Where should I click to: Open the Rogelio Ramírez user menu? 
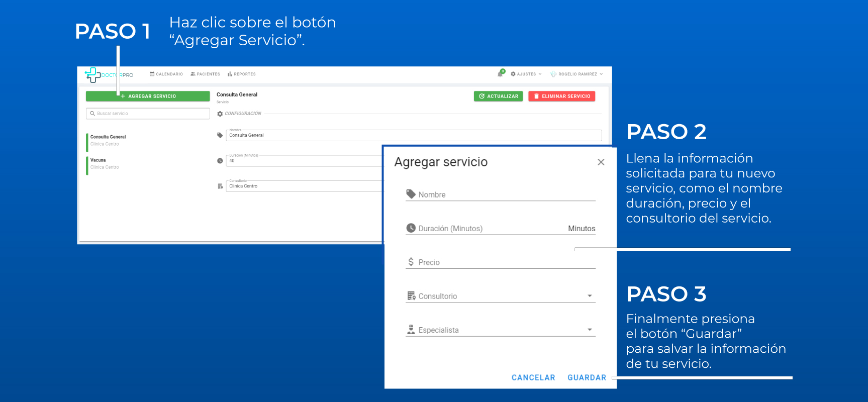click(x=577, y=74)
